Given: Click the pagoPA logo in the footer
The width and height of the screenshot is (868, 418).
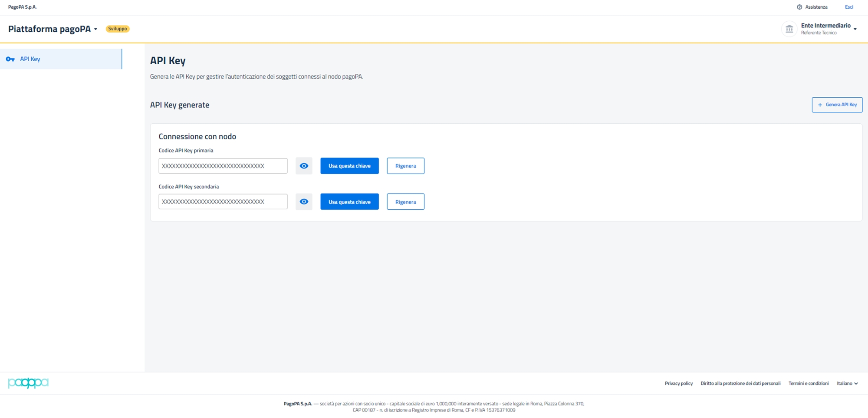Looking at the screenshot, I should coord(28,383).
